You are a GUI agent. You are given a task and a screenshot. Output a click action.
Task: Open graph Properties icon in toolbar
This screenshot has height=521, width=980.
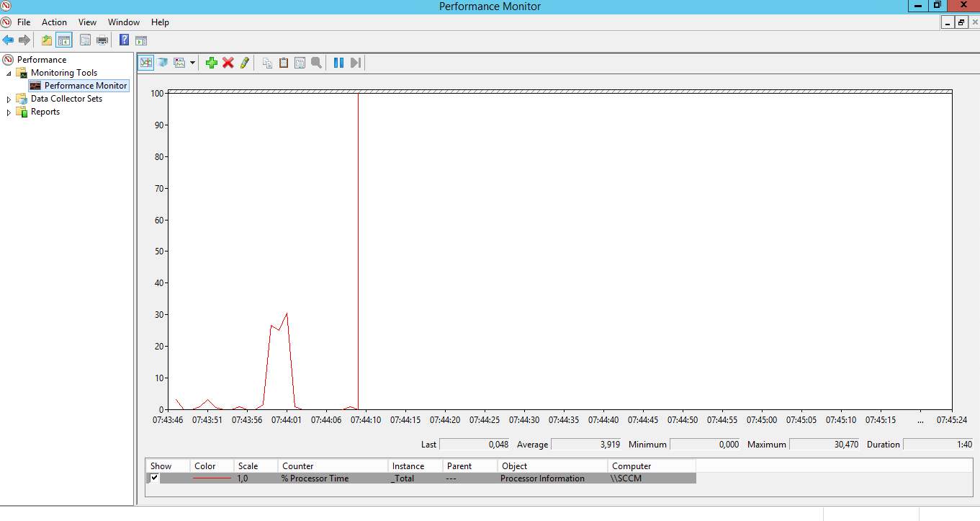click(300, 63)
